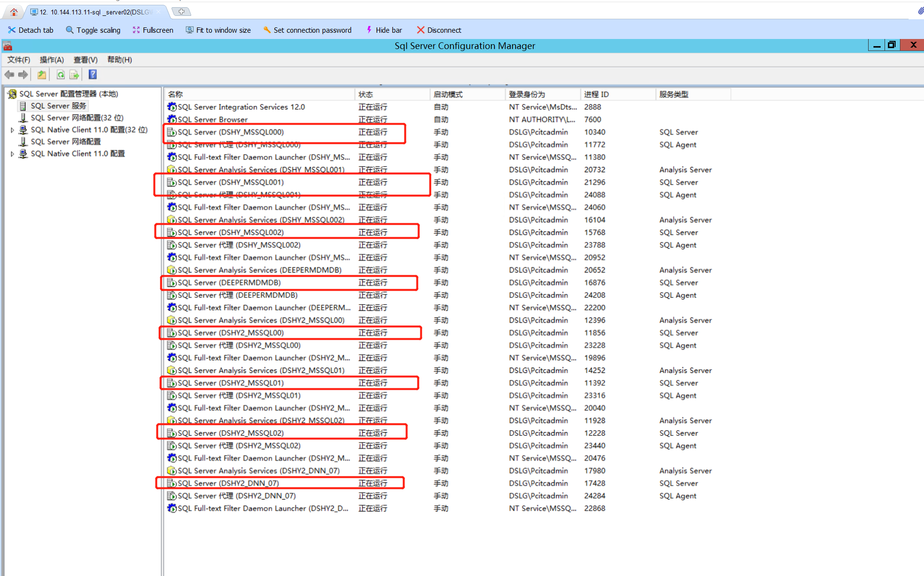Click process ID 21296 cell
Image resolution: width=924 pixels, height=576 pixels.
point(595,182)
